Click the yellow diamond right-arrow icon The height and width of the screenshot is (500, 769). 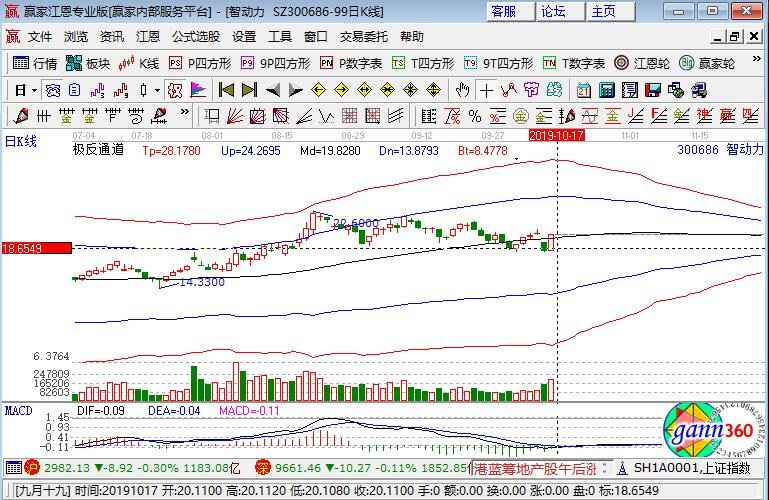pos(341,90)
